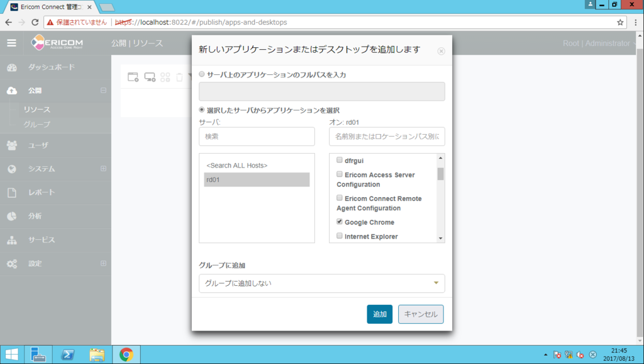Image resolution: width=644 pixels, height=364 pixels.
Task: Click the network status tray icon
Action: (569, 355)
